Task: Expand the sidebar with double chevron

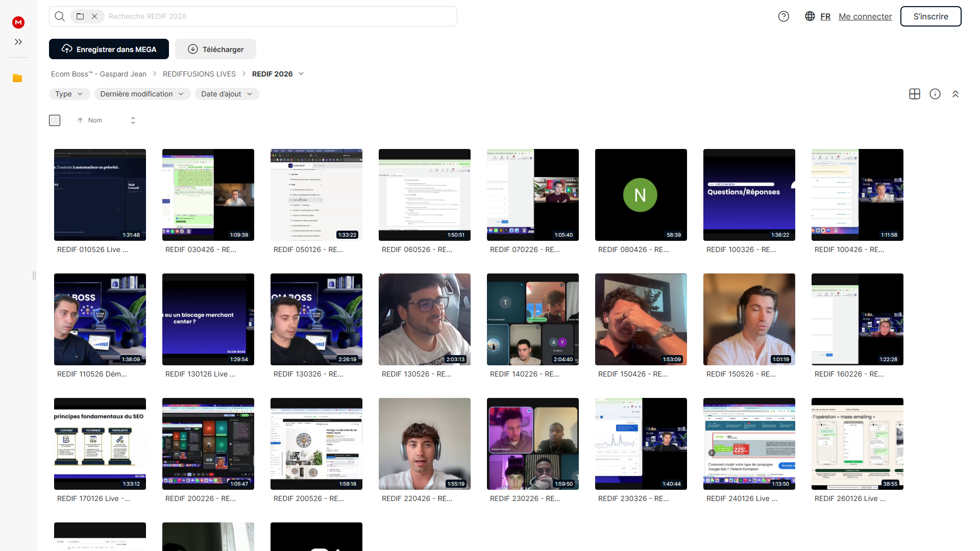Action: pyautogui.click(x=18, y=42)
